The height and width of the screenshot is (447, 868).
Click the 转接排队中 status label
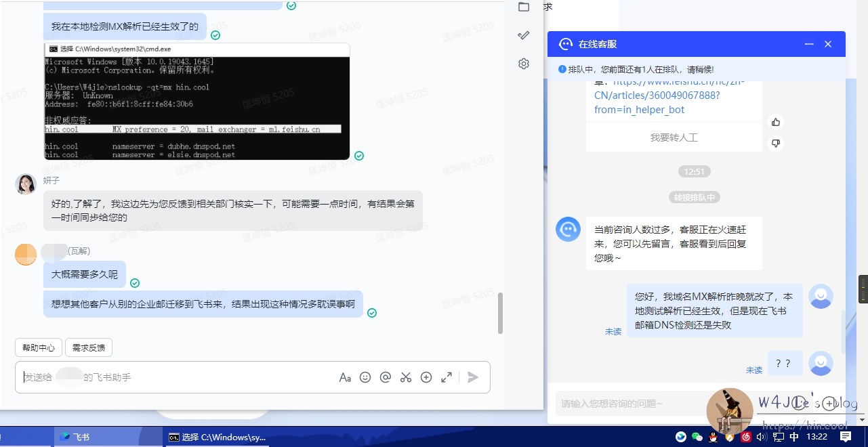[695, 197]
